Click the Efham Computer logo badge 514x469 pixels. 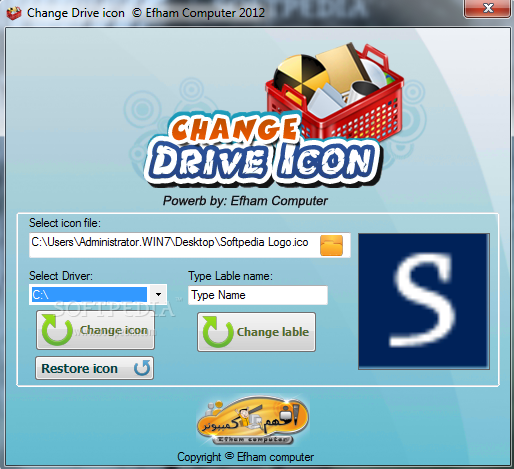[253, 421]
